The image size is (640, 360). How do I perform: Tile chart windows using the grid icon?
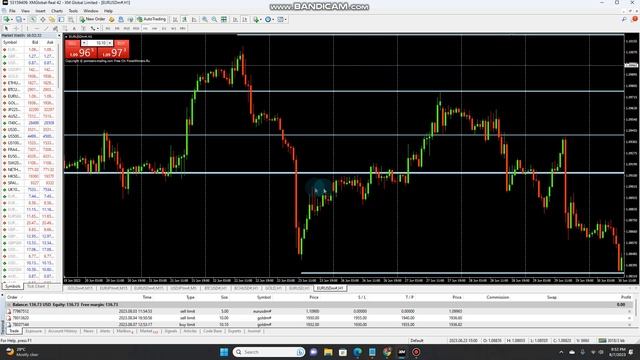point(224,19)
